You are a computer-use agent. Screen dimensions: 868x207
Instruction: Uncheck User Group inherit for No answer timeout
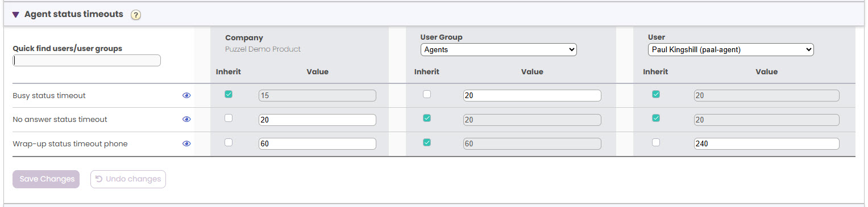pyautogui.click(x=427, y=118)
